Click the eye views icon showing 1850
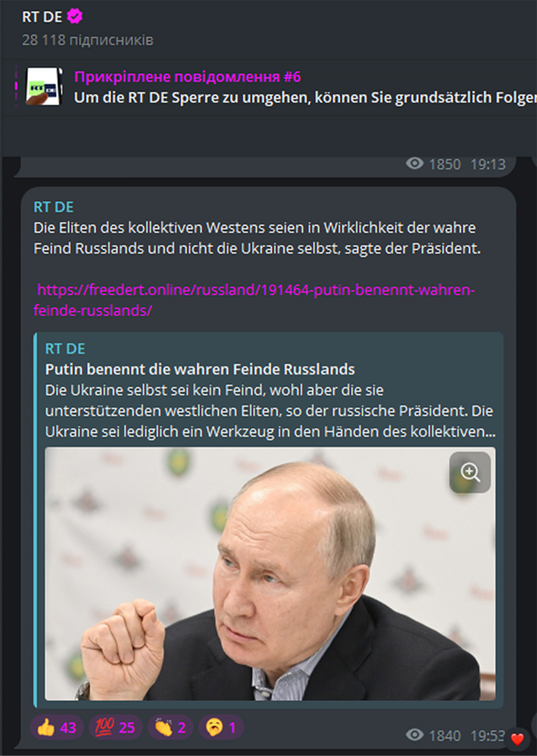Image resolution: width=537 pixels, height=756 pixels. [414, 164]
